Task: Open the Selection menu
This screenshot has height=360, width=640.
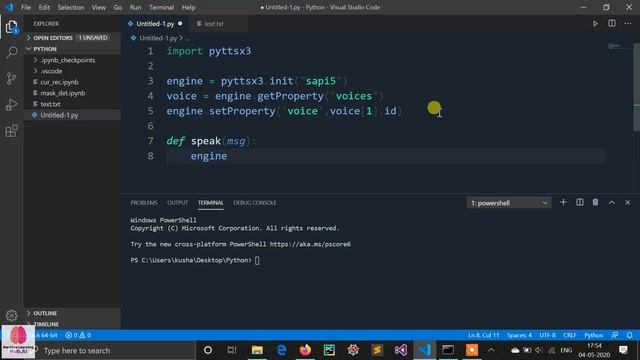Action: [x=71, y=7]
